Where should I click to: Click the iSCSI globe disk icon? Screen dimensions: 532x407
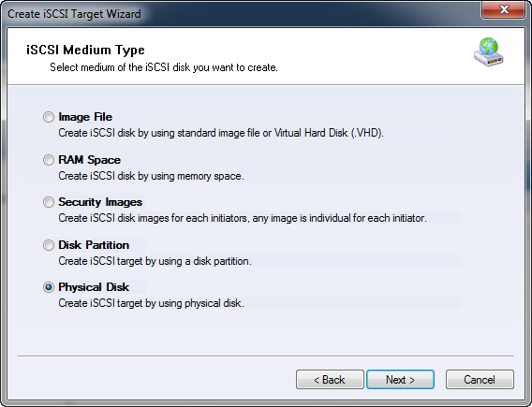pos(489,51)
